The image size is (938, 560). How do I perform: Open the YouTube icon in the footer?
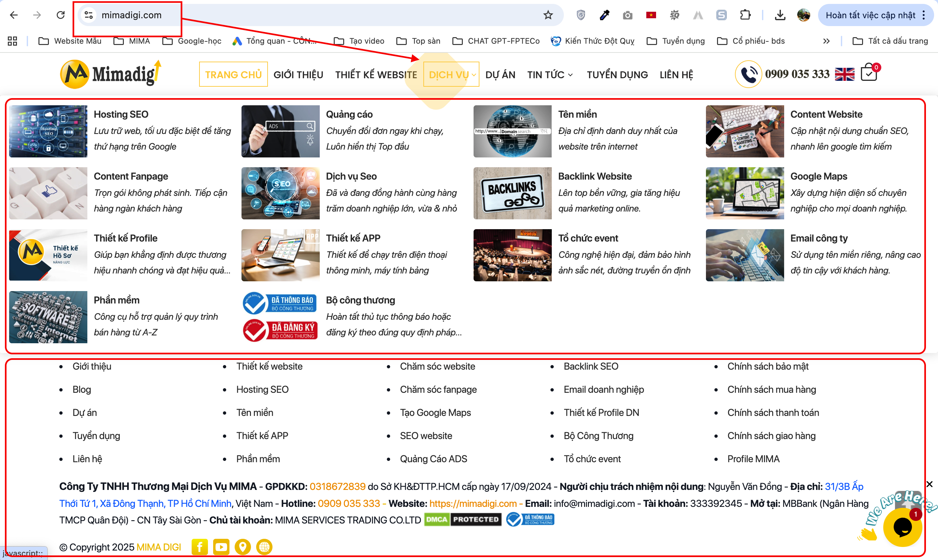tap(221, 547)
